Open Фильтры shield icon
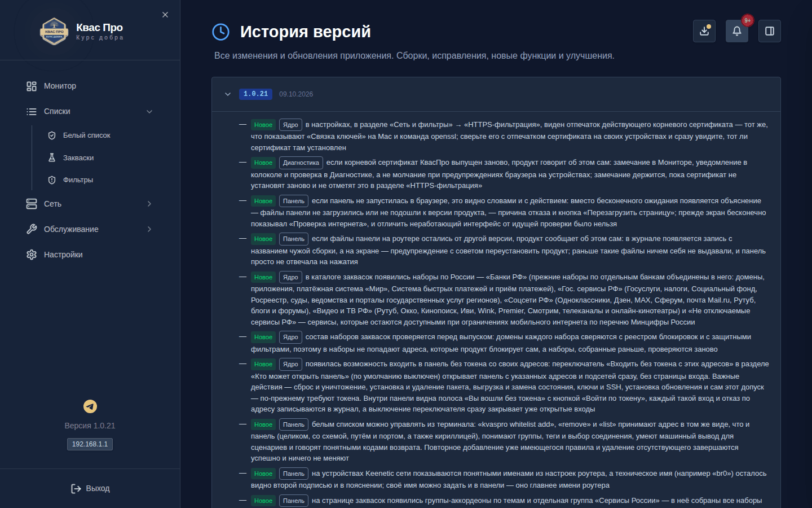This screenshot has width=812, height=508. click(52, 180)
